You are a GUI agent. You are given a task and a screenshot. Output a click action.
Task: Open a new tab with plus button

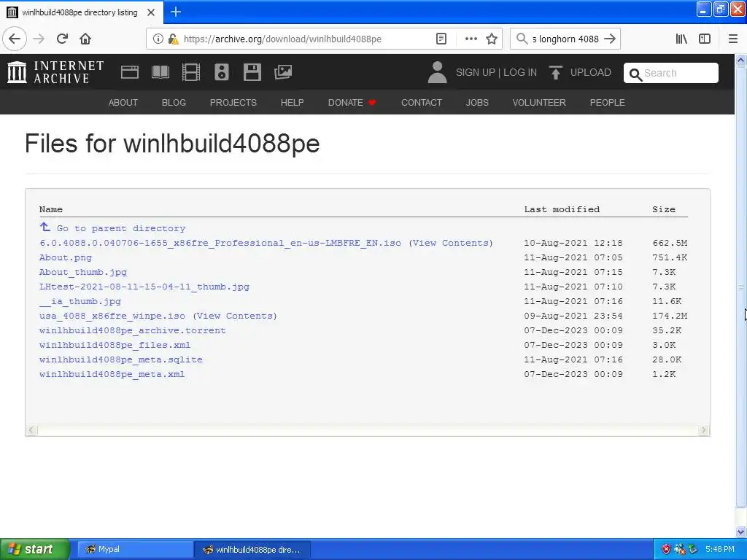175,12
